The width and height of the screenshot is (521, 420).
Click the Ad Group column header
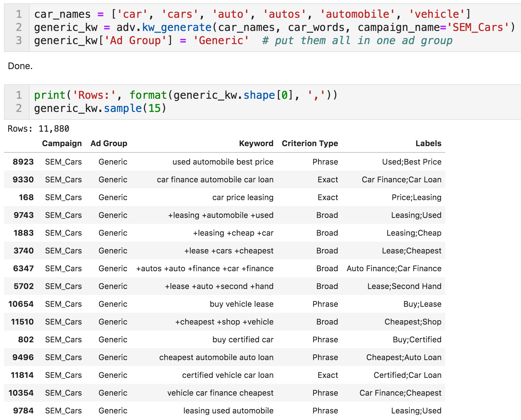[109, 144]
